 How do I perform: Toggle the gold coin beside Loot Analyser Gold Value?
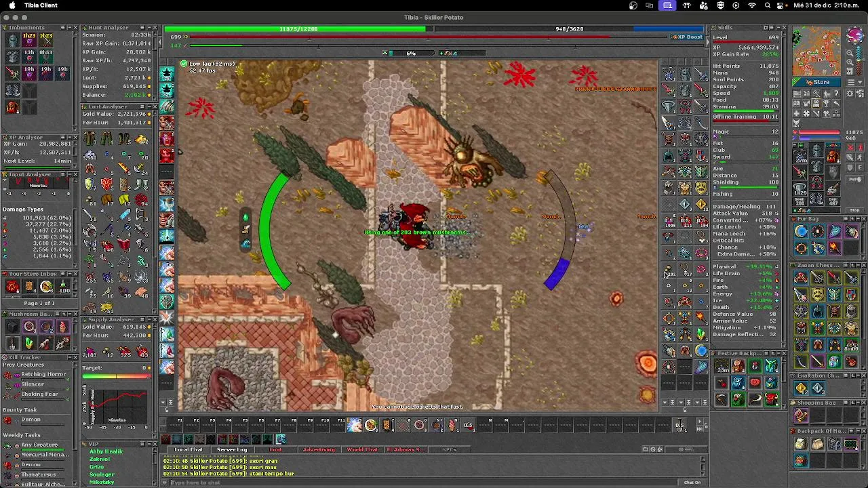pyautogui.click(x=149, y=114)
